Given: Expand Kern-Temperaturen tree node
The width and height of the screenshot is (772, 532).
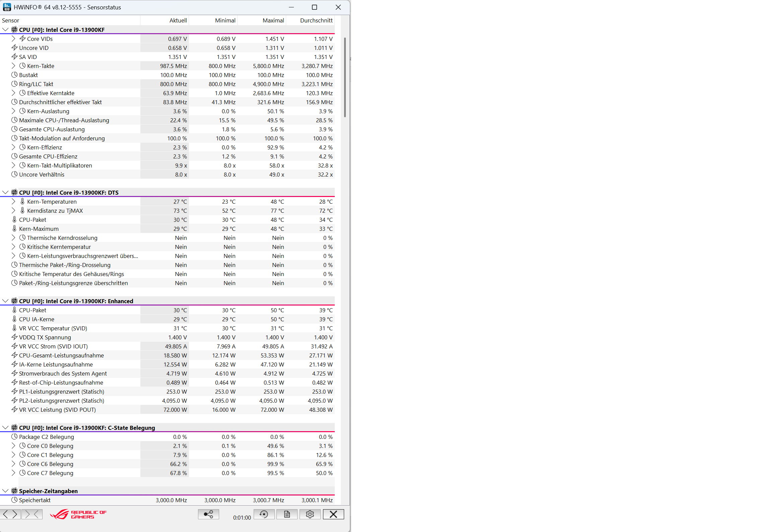Looking at the screenshot, I should pos(13,202).
